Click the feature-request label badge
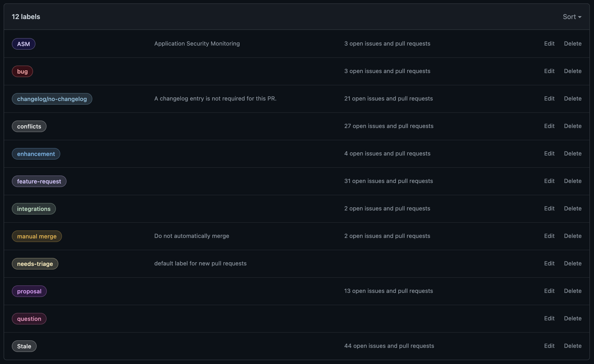Viewport: 594px width, 364px height. point(39,181)
